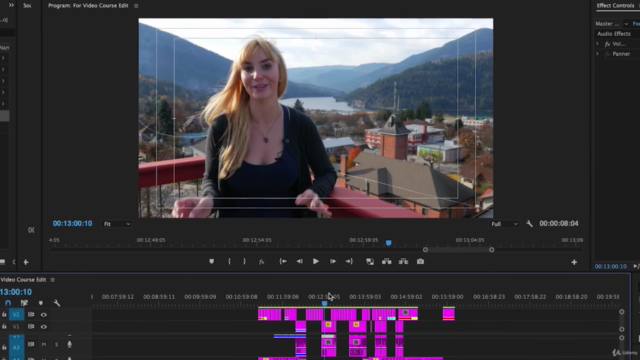The image size is (640, 360).
Task: Target track V2 header
Action: pyautogui.click(x=16, y=315)
